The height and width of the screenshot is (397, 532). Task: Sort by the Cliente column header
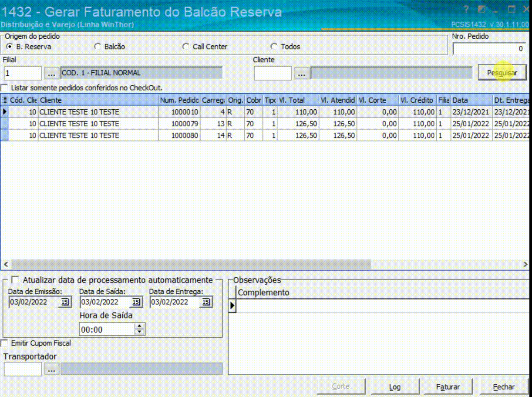[x=98, y=100]
